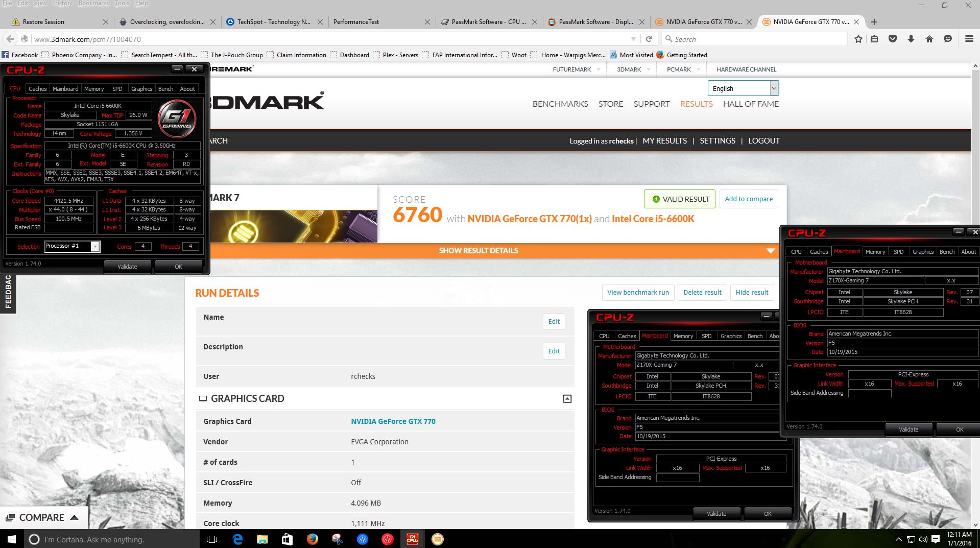Screen dimensions: 980x548
Task: Open the Firefox hamburger menu
Action: click(969, 39)
